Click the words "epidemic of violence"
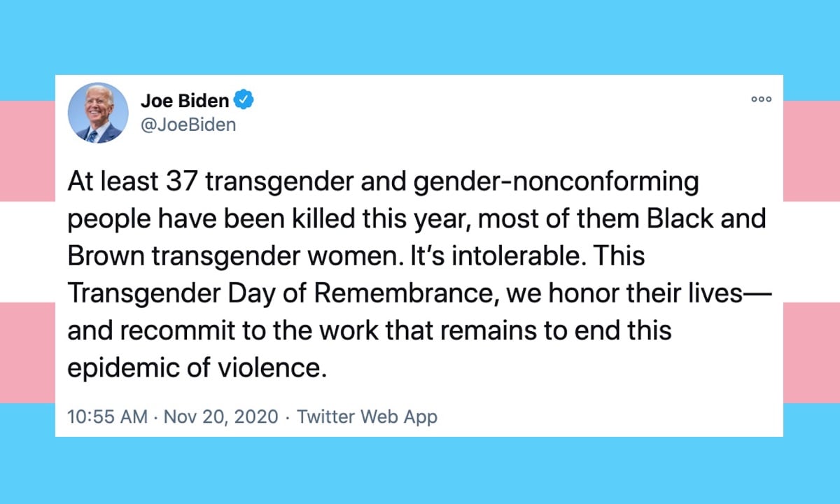This screenshot has height=504, width=840. [x=197, y=366]
